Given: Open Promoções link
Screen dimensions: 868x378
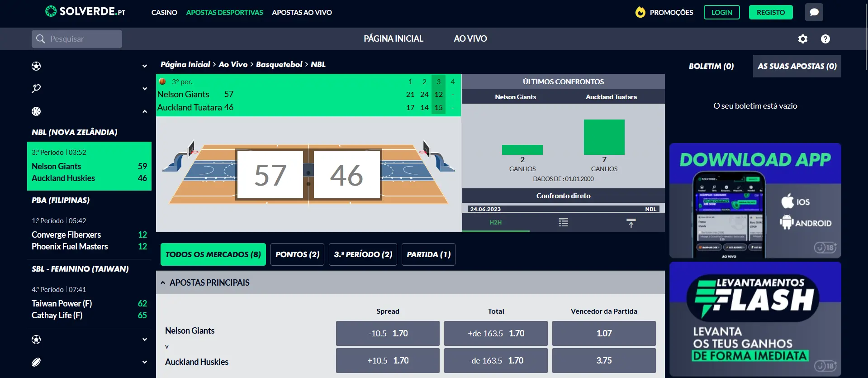Looking at the screenshot, I should (671, 13).
